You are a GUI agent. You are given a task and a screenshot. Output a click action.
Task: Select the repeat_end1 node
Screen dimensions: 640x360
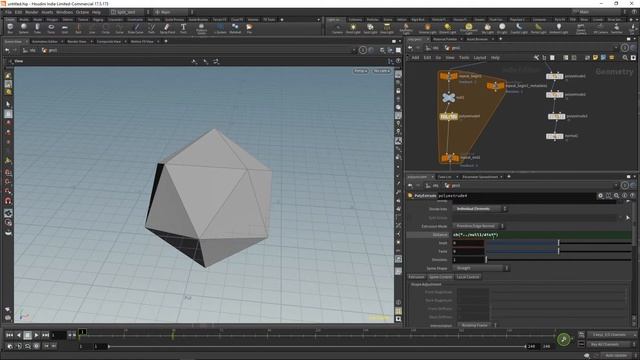click(x=449, y=158)
